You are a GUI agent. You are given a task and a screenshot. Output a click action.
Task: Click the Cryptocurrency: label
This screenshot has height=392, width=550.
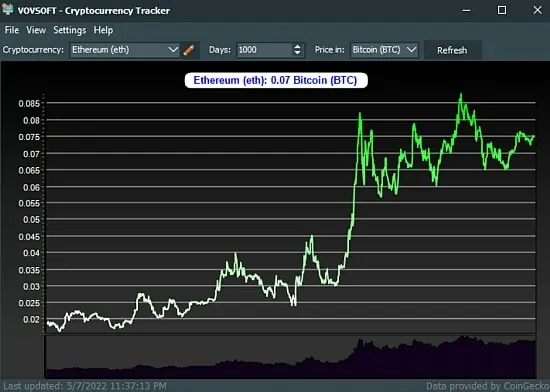(33, 50)
